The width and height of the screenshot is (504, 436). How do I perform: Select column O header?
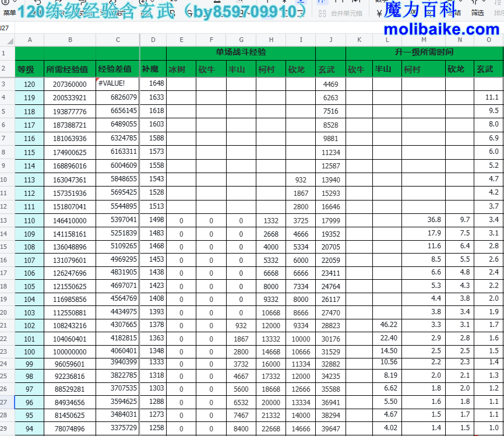pyautogui.click(x=489, y=40)
